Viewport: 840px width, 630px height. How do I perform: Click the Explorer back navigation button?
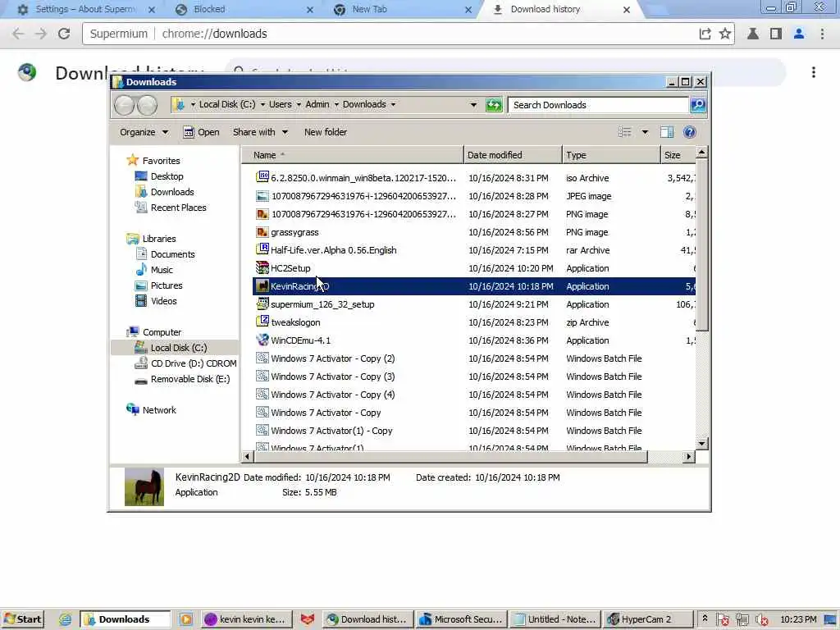click(124, 105)
